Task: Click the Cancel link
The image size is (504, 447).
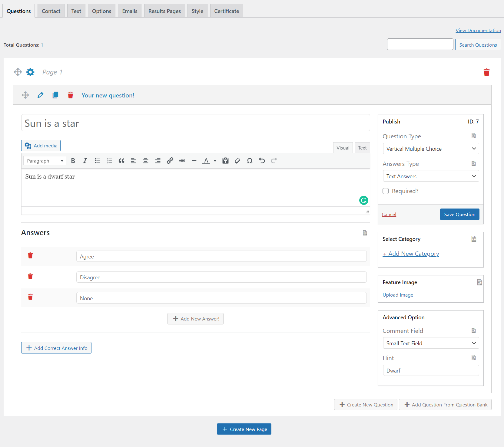Action: click(389, 214)
